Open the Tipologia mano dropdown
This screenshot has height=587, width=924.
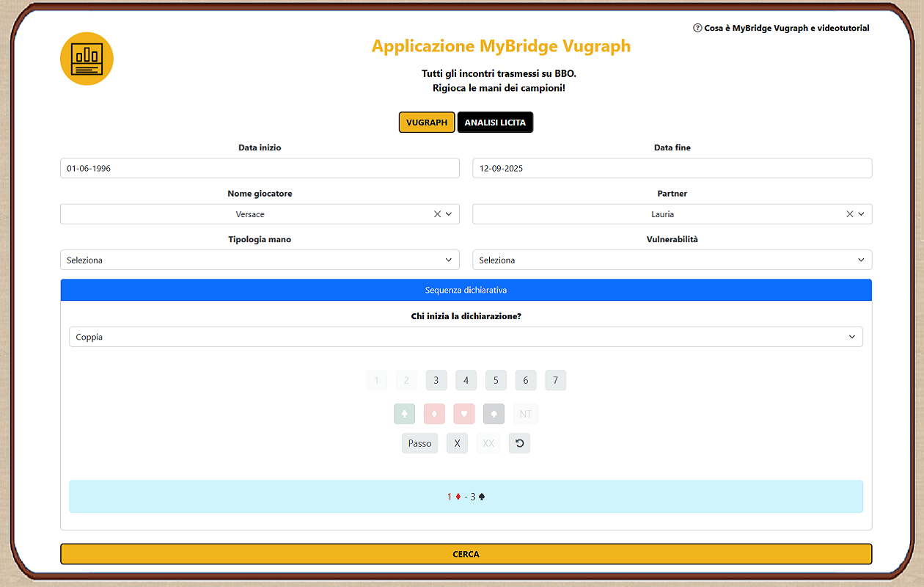coord(260,260)
